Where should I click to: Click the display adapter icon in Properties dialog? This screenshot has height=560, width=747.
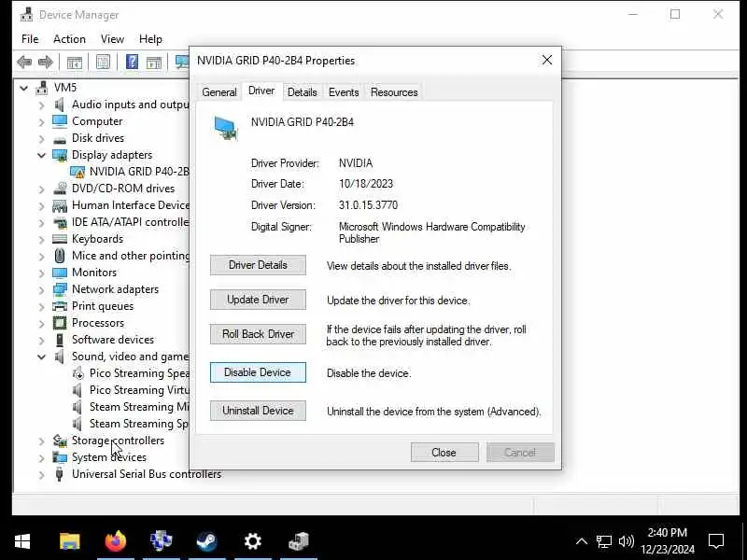[x=225, y=129]
